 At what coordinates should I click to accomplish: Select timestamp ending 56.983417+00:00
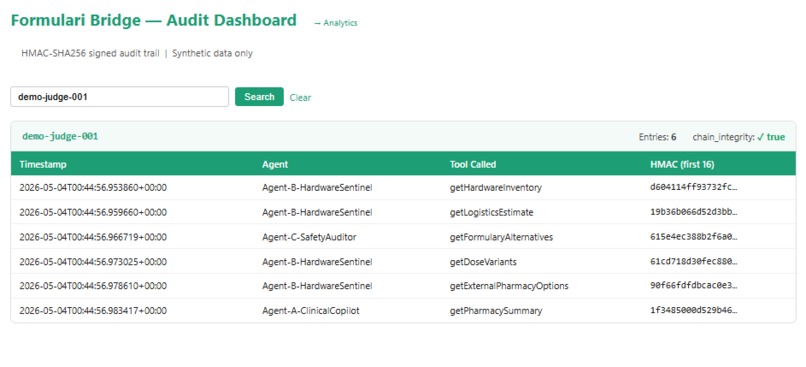point(93,310)
